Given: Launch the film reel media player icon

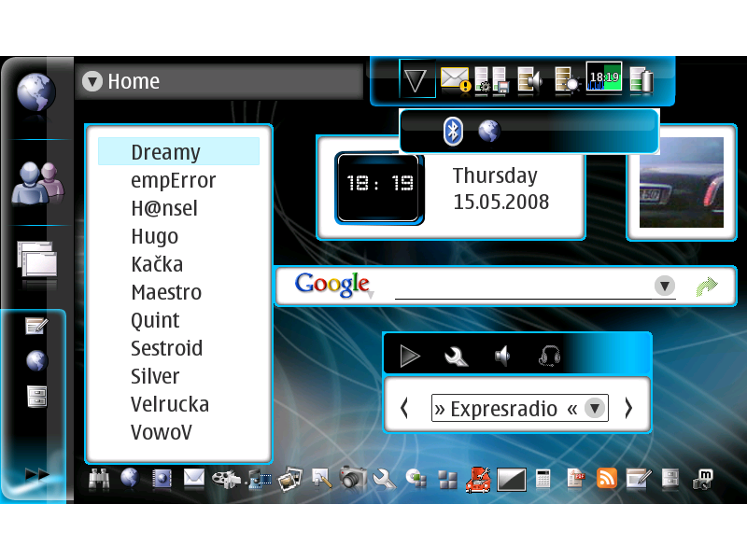Looking at the screenshot, I should tap(225, 479).
